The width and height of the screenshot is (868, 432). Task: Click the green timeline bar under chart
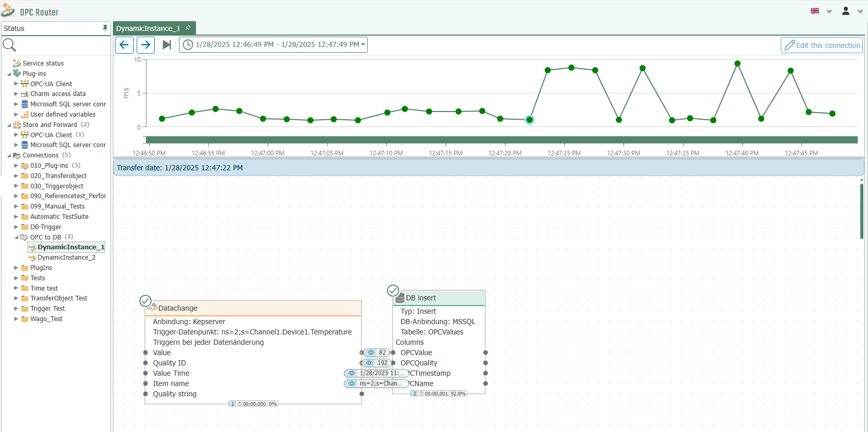(x=501, y=140)
